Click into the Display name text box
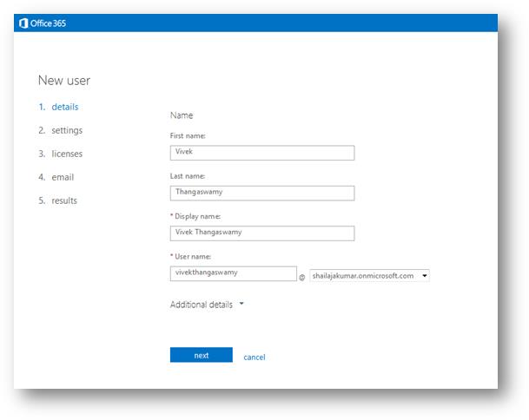The width and height of the screenshot is (529, 420). pyautogui.click(x=261, y=233)
